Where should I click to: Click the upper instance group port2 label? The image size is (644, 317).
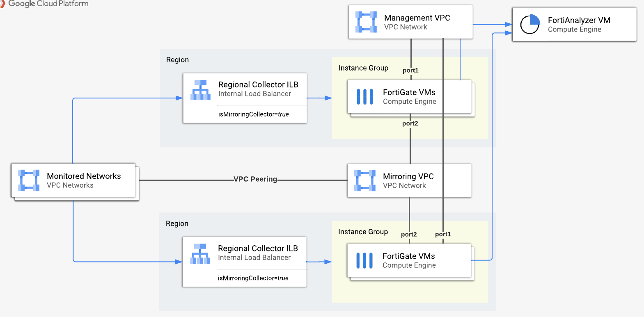pyautogui.click(x=410, y=123)
